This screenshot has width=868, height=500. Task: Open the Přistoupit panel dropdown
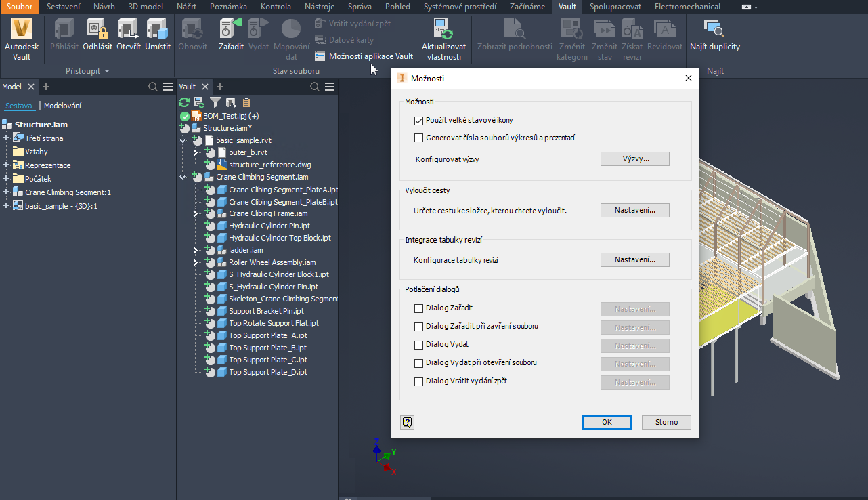click(87, 71)
